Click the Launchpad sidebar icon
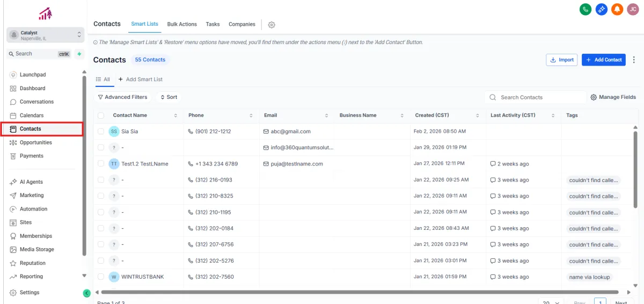Screen dimensions: 644x304 click(x=13, y=75)
